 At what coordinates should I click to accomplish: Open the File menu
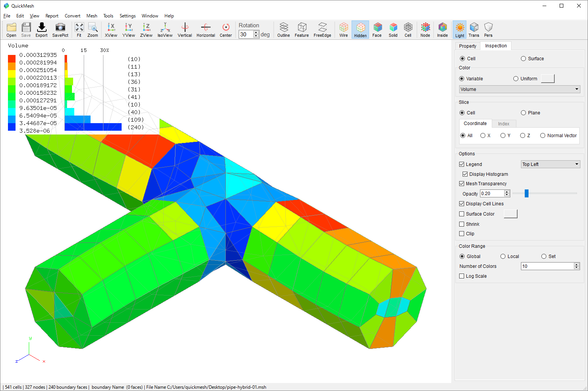pyautogui.click(x=7, y=16)
